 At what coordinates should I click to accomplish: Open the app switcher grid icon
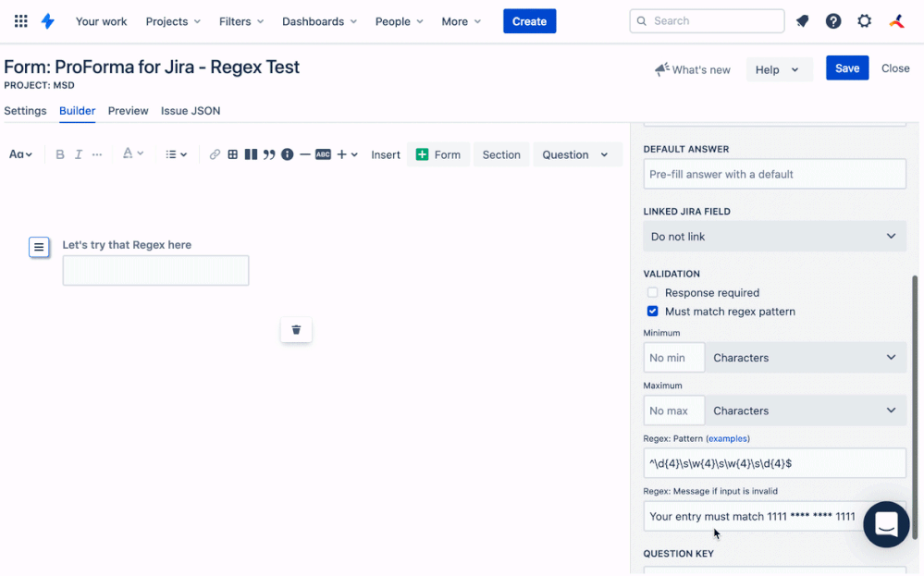(x=20, y=21)
